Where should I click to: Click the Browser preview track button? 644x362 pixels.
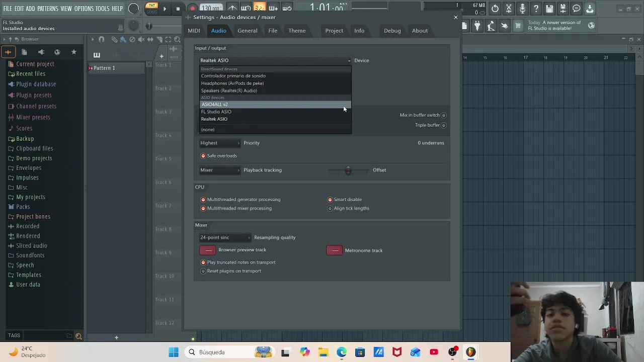(x=208, y=250)
